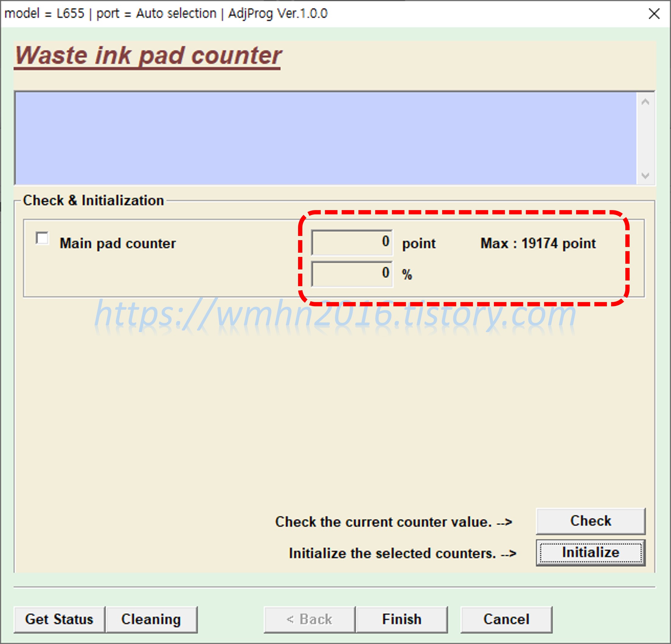
Task: Tick the Main pad counter checkbox
Action: coord(42,238)
